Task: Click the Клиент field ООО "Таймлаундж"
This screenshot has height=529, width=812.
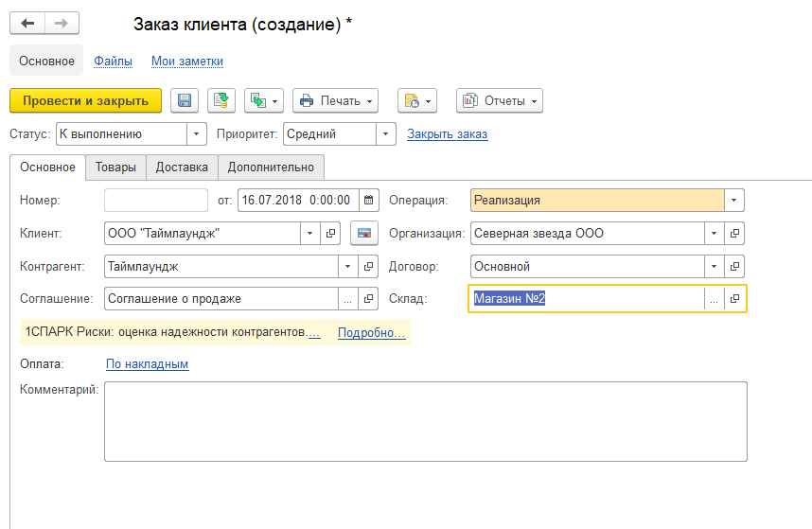Action: pos(203,234)
